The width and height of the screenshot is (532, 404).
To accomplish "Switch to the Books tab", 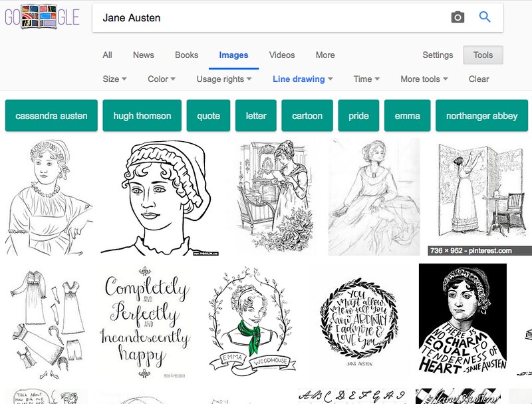I will click(x=186, y=55).
